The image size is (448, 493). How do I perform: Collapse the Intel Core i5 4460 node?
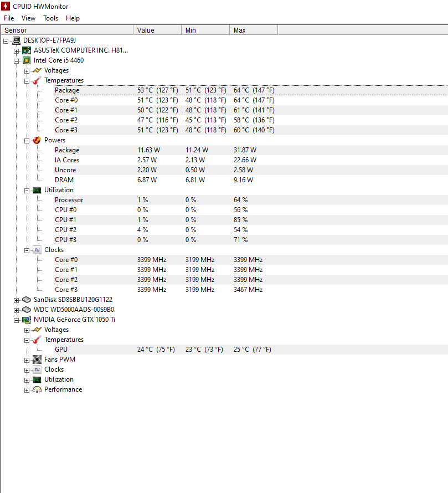pos(17,61)
